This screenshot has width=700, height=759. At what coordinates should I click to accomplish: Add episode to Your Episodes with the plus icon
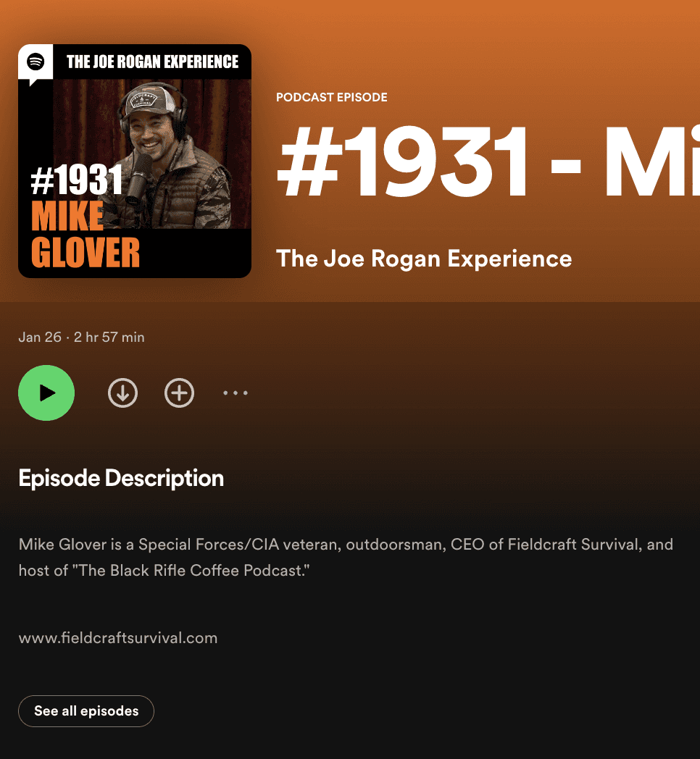click(179, 393)
